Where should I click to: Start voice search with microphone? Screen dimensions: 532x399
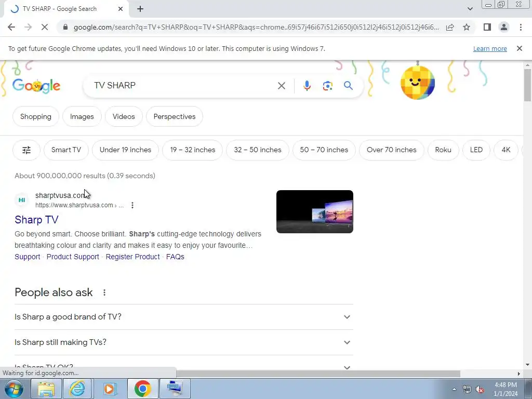[x=307, y=86]
